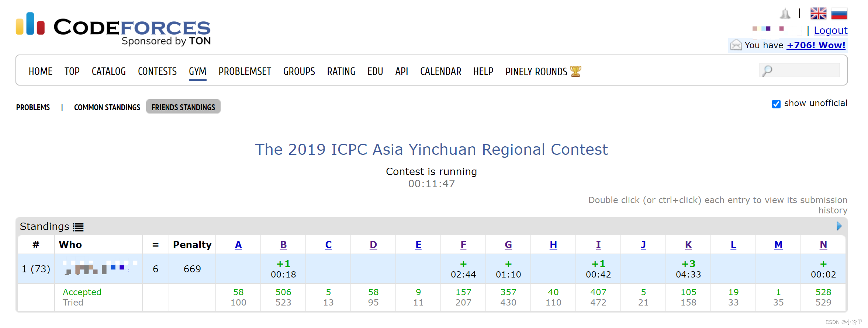The width and height of the screenshot is (868, 328).
Task: Open problem J column link
Action: pos(643,245)
